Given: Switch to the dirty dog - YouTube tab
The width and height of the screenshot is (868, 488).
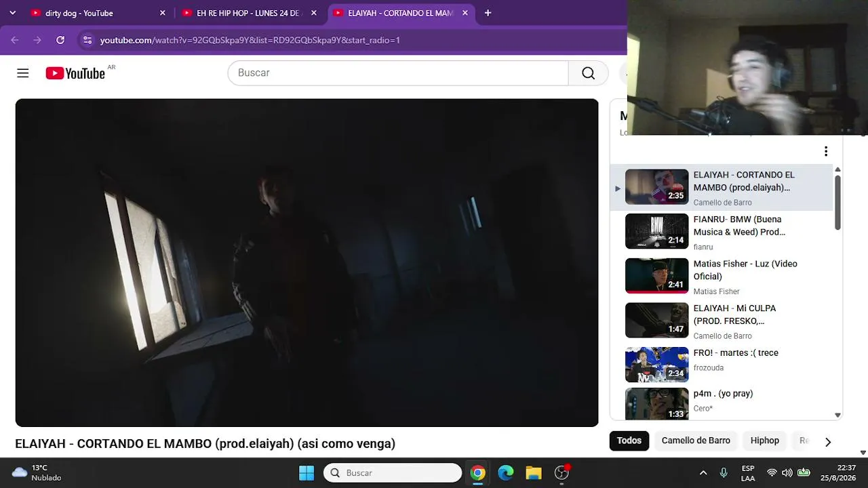Looking at the screenshot, I should [99, 13].
